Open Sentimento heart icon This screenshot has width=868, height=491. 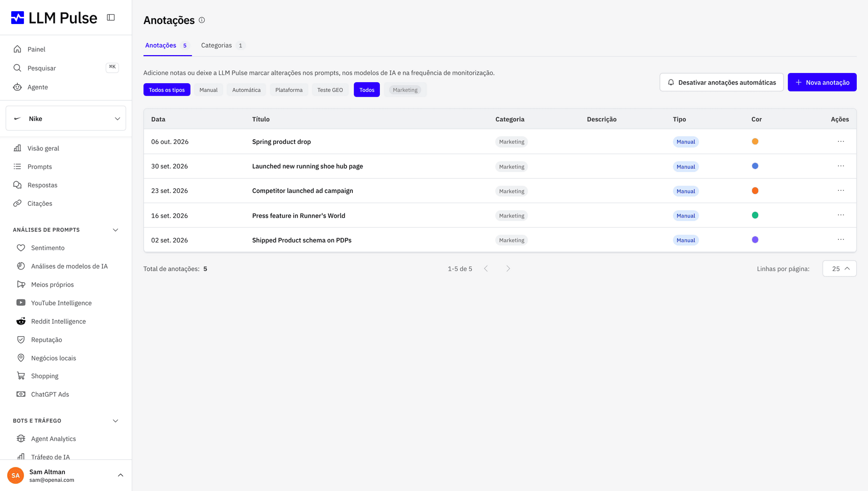[x=21, y=248]
